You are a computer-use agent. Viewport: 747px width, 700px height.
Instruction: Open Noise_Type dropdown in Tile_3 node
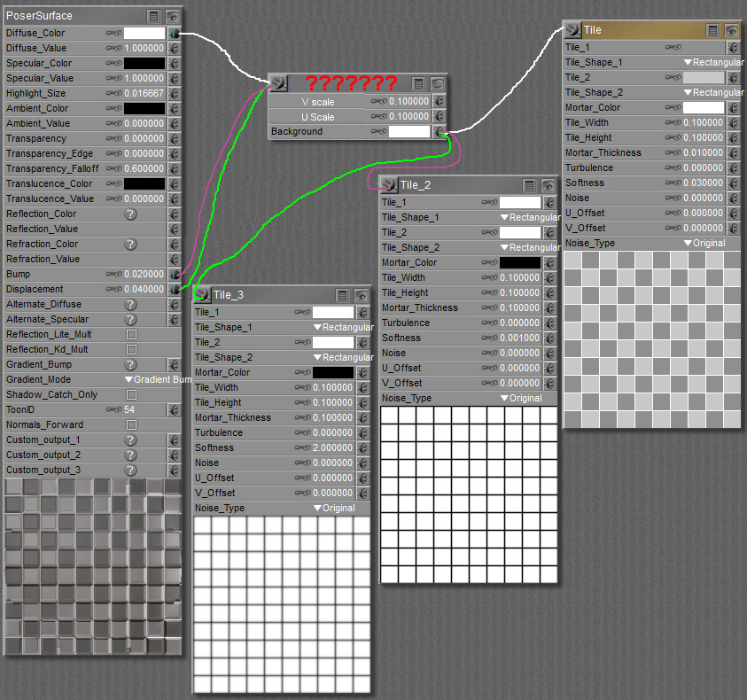[x=334, y=508]
